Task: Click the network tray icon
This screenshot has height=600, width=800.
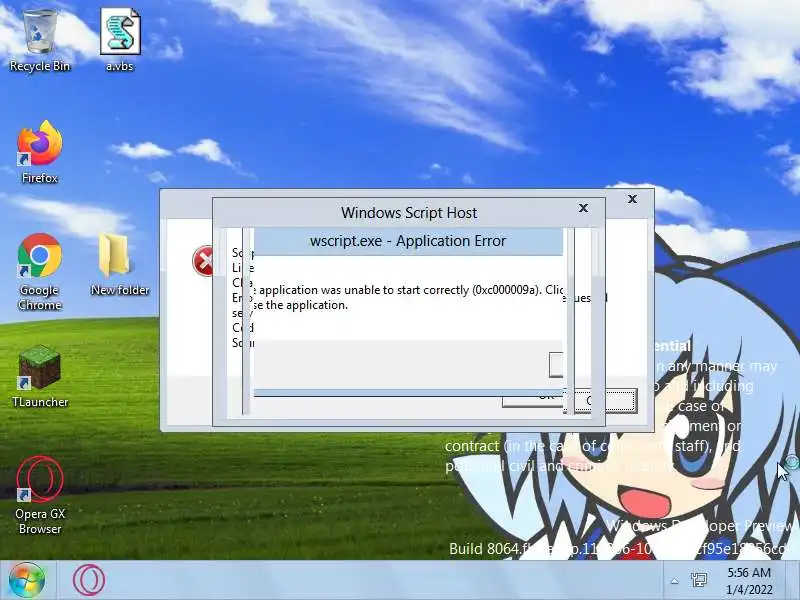Action: (x=698, y=580)
